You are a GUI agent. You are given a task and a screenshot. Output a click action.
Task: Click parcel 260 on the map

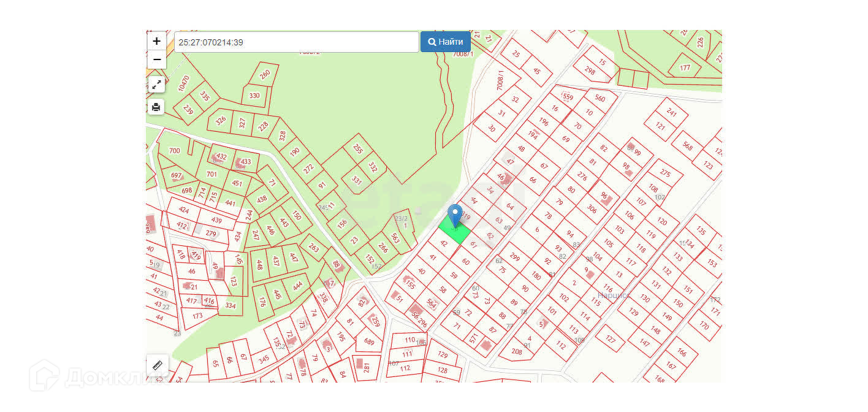[x=264, y=74]
